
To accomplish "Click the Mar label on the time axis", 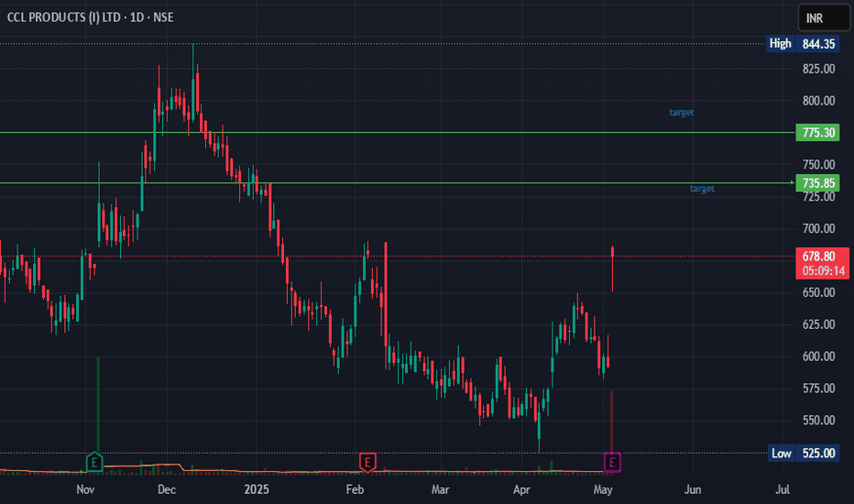I will (x=440, y=489).
